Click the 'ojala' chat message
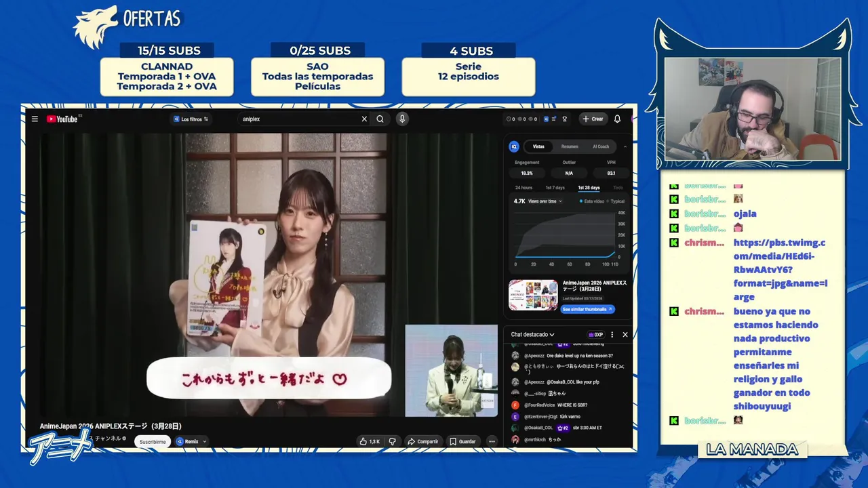This screenshot has height=488, width=868. pyautogui.click(x=745, y=213)
